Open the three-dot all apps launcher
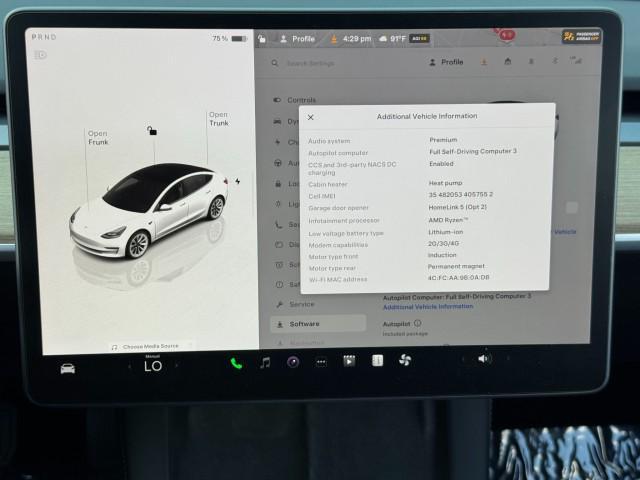The image size is (640, 480). click(321, 362)
